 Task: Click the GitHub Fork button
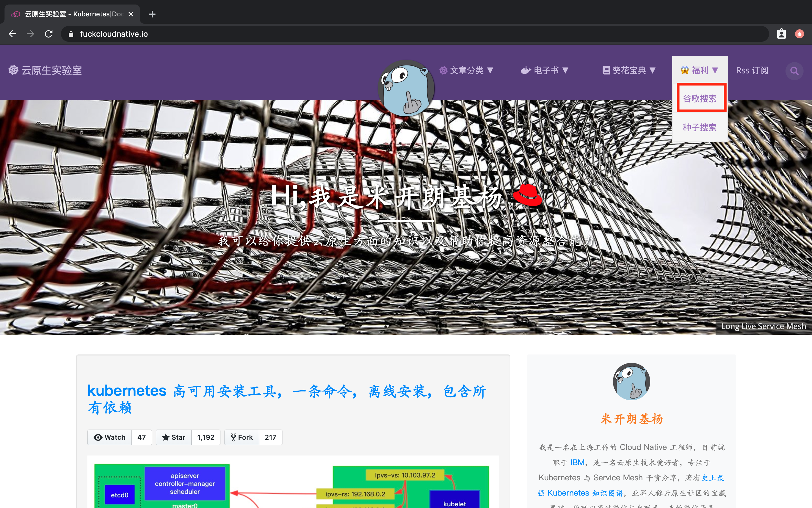[242, 437]
